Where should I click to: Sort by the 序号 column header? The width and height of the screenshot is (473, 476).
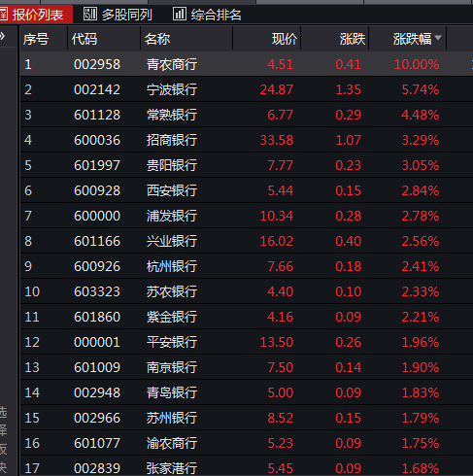tap(36, 39)
